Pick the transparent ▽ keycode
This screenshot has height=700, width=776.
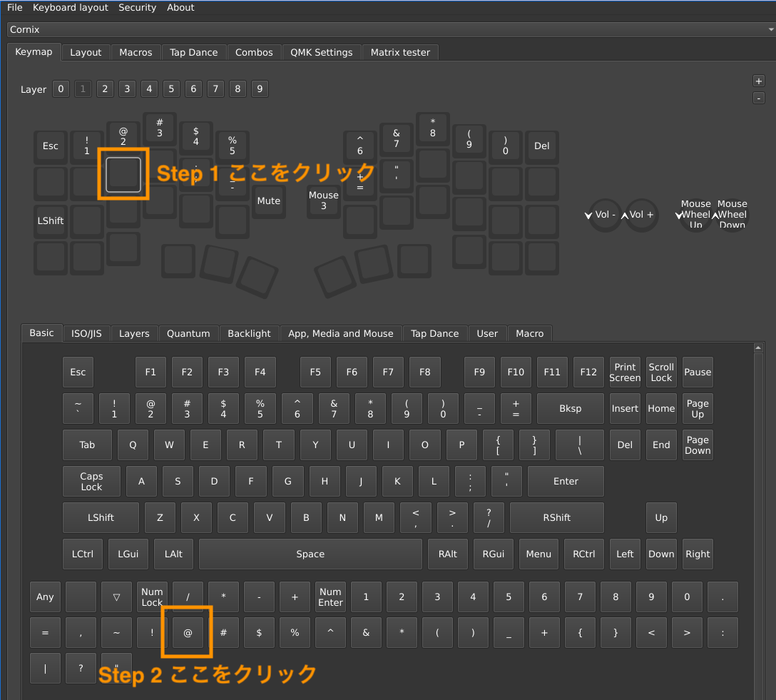pos(116,597)
